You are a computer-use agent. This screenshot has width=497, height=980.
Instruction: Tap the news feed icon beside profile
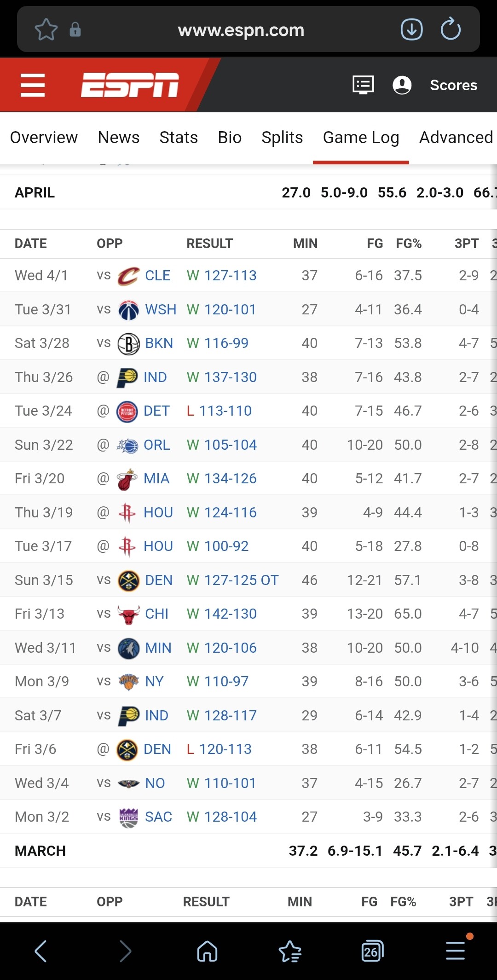tap(363, 85)
